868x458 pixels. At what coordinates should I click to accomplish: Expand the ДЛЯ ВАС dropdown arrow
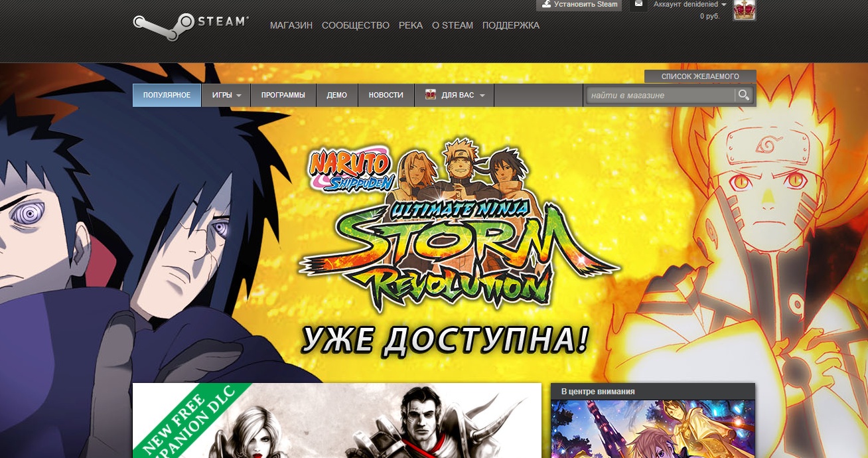pyautogui.click(x=482, y=96)
